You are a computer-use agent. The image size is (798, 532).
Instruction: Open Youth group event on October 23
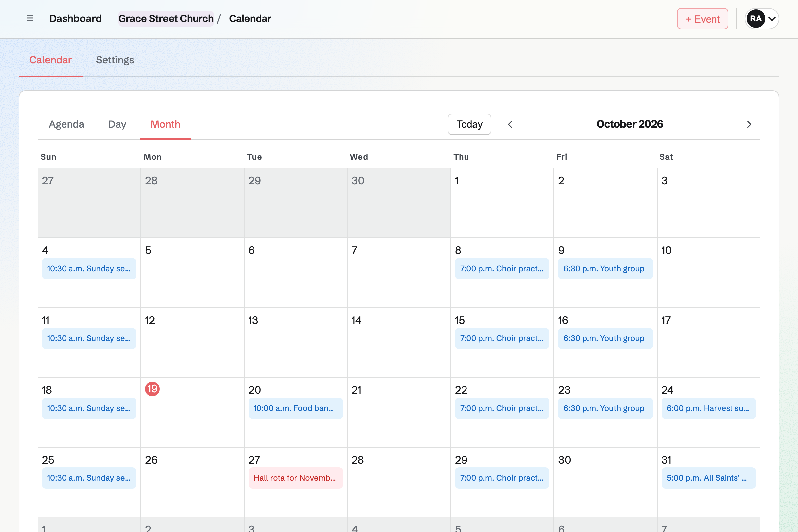tap(605, 409)
